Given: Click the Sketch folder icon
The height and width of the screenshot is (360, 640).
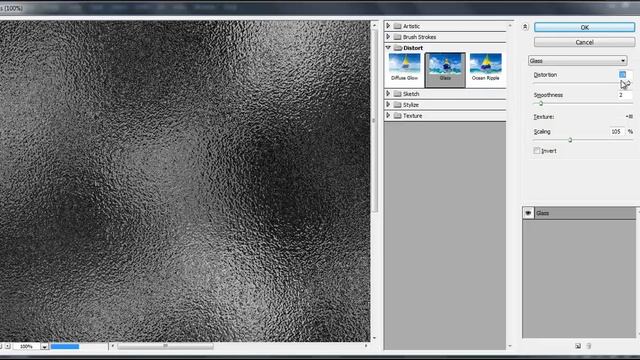Looking at the screenshot, I should coord(398,94).
